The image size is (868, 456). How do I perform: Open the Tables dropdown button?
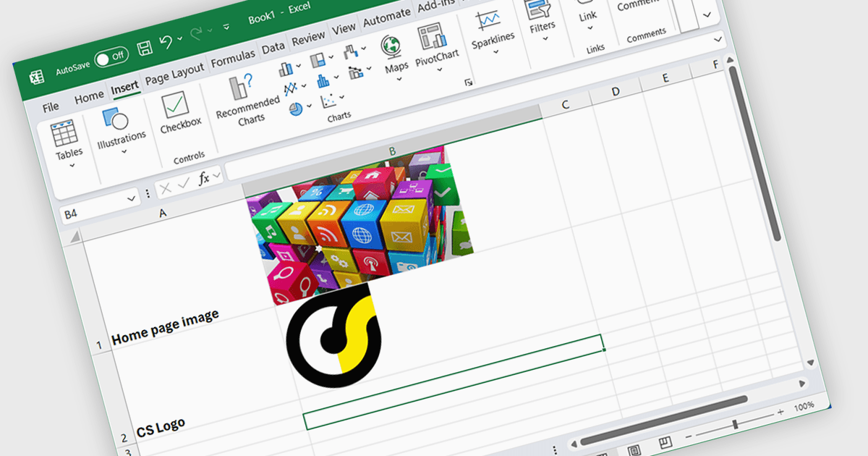click(69, 144)
